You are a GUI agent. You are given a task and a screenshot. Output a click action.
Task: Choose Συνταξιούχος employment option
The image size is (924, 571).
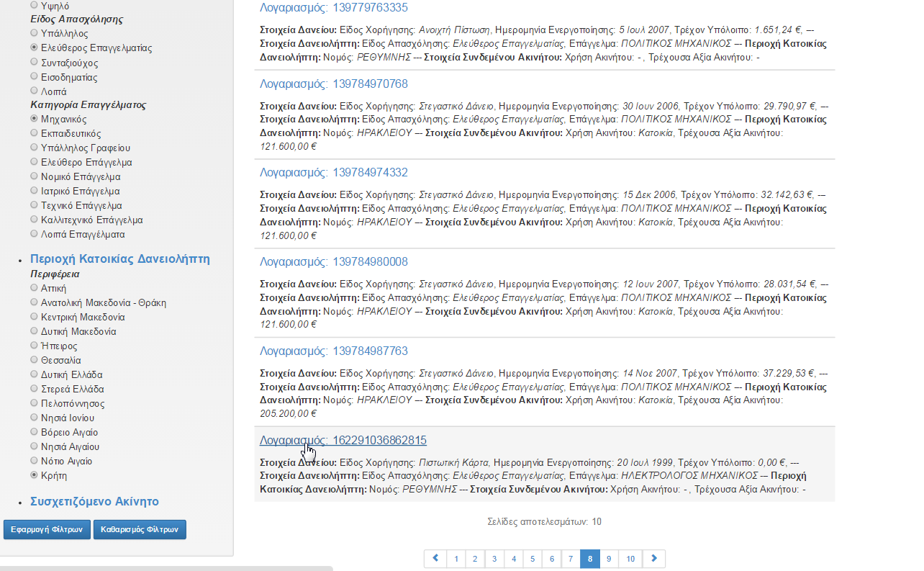tap(35, 62)
